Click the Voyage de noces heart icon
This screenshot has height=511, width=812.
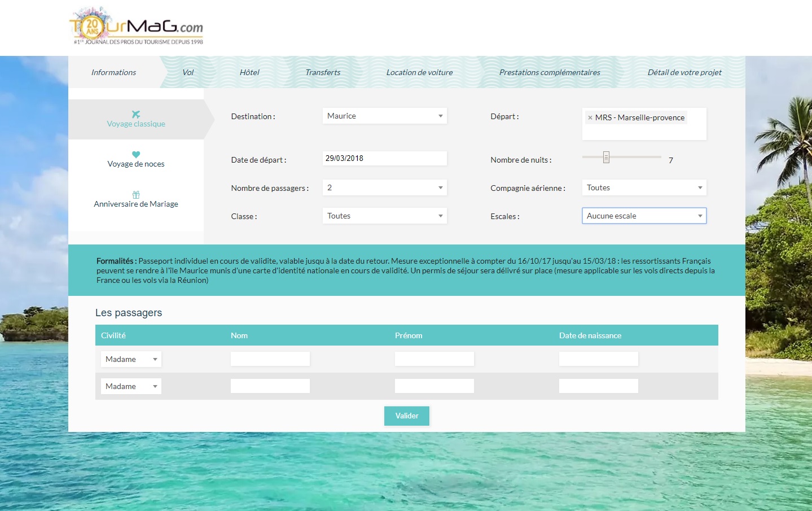(x=136, y=154)
